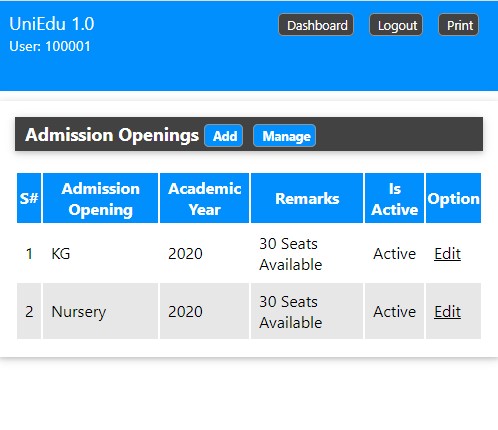Click Active status in Nursery row
Screen dimensions: 498x430
tap(394, 312)
